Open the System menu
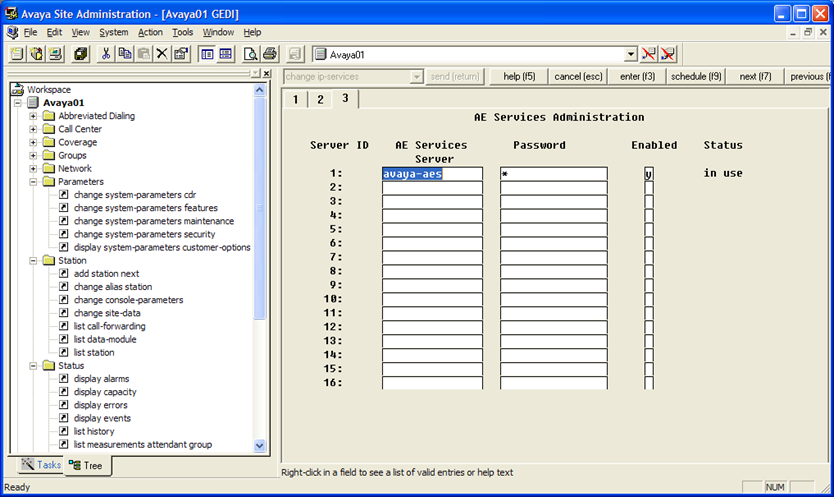 pos(114,32)
